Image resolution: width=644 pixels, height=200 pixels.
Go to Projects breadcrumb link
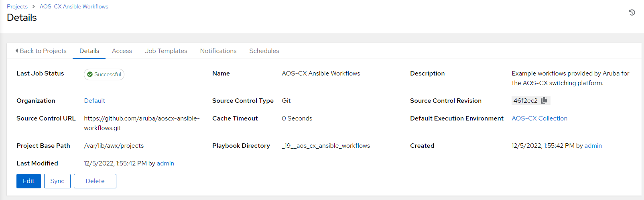coord(17,6)
